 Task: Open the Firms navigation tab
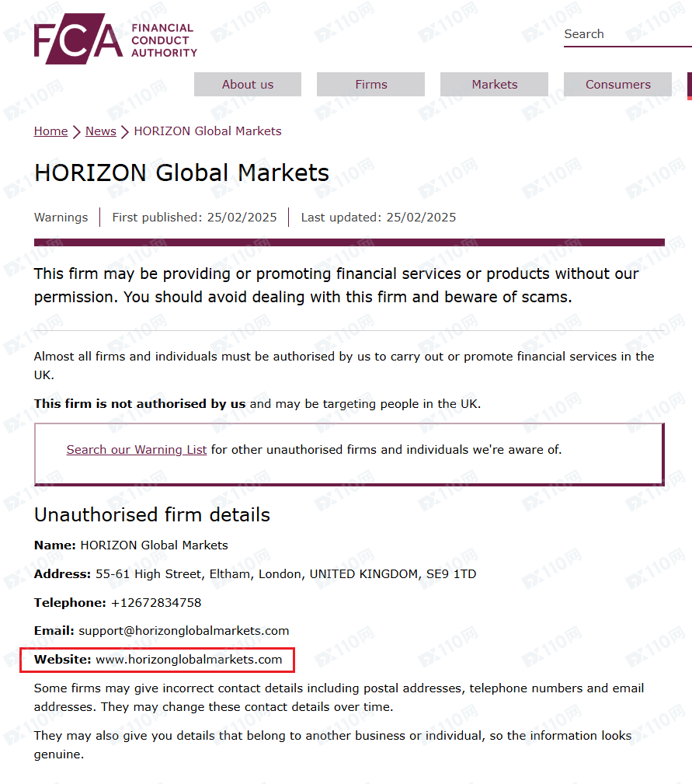pyautogui.click(x=371, y=85)
